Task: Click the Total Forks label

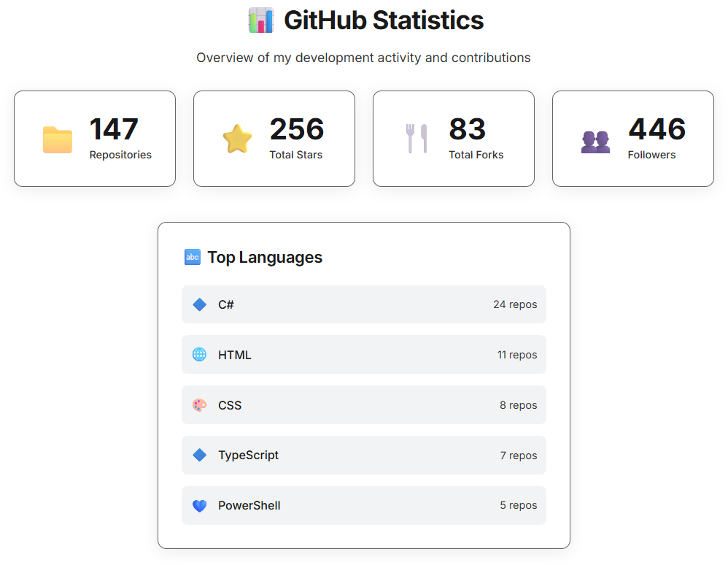Action: tap(476, 155)
